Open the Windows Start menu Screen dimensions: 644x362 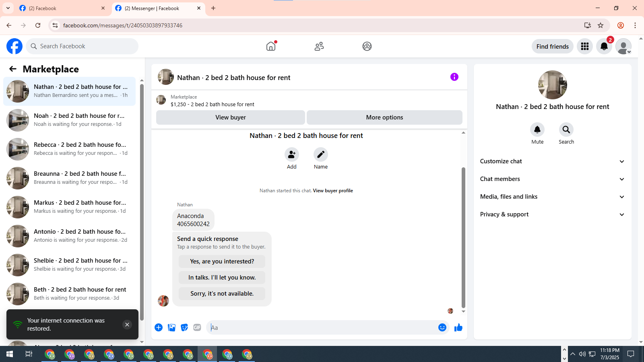click(10, 354)
